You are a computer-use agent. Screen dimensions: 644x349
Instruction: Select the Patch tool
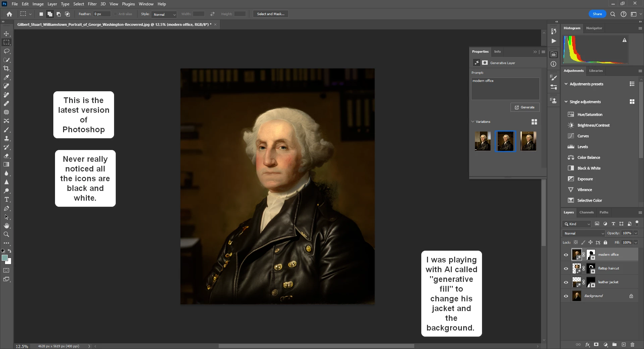(6, 112)
